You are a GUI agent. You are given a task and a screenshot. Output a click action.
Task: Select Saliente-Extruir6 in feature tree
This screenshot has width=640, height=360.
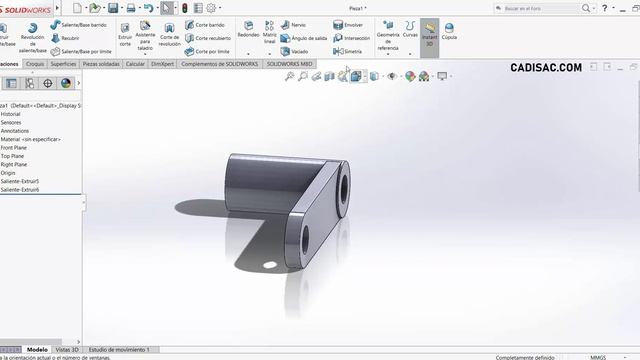(x=20, y=190)
